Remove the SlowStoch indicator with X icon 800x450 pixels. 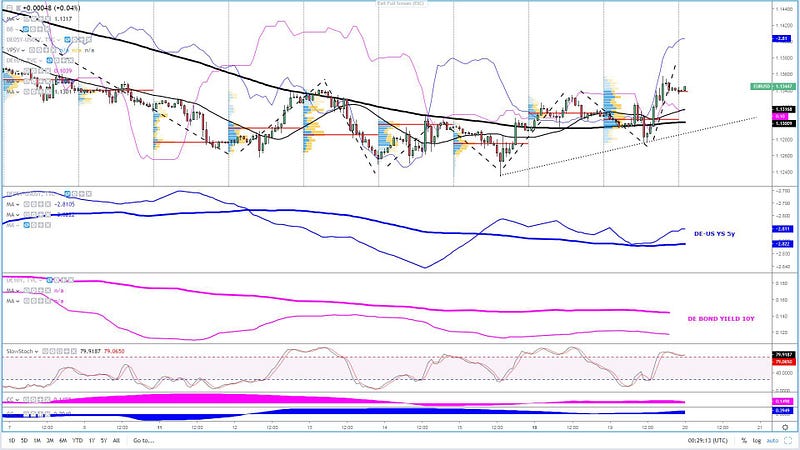coord(74,352)
